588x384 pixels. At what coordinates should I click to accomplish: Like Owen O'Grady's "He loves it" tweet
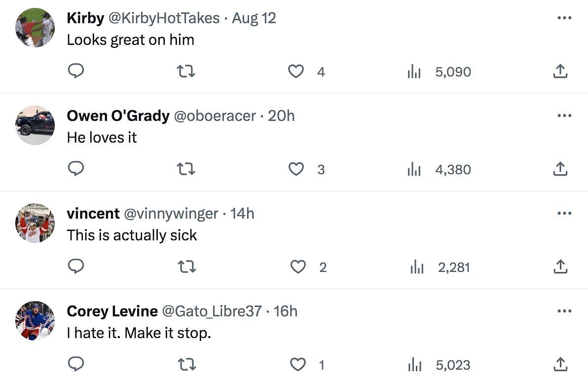pyautogui.click(x=295, y=170)
